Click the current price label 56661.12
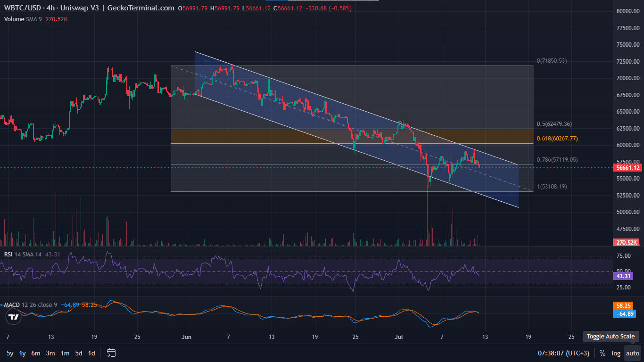 click(x=627, y=167)
